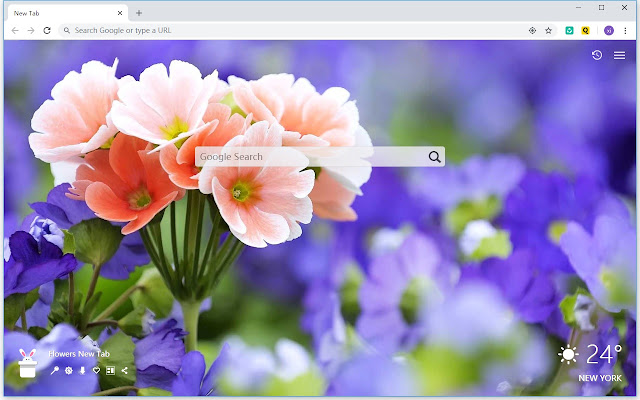Open the green extension icon in toolbar
This screenshot has width=640, height=400.
click(x=569, y=31)
